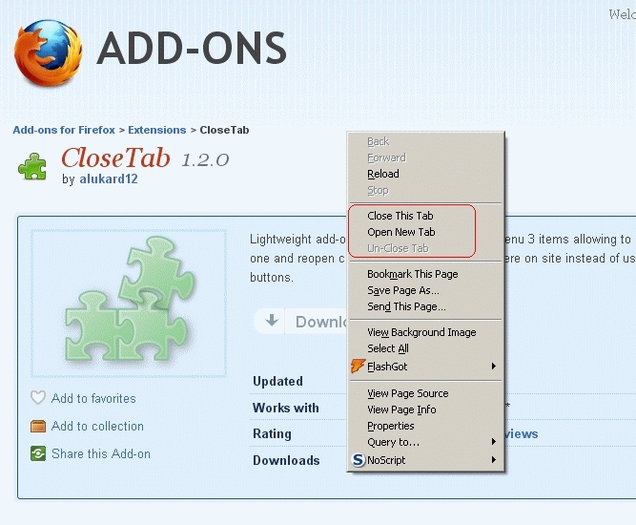Click the version number 1.2.0

205,159
